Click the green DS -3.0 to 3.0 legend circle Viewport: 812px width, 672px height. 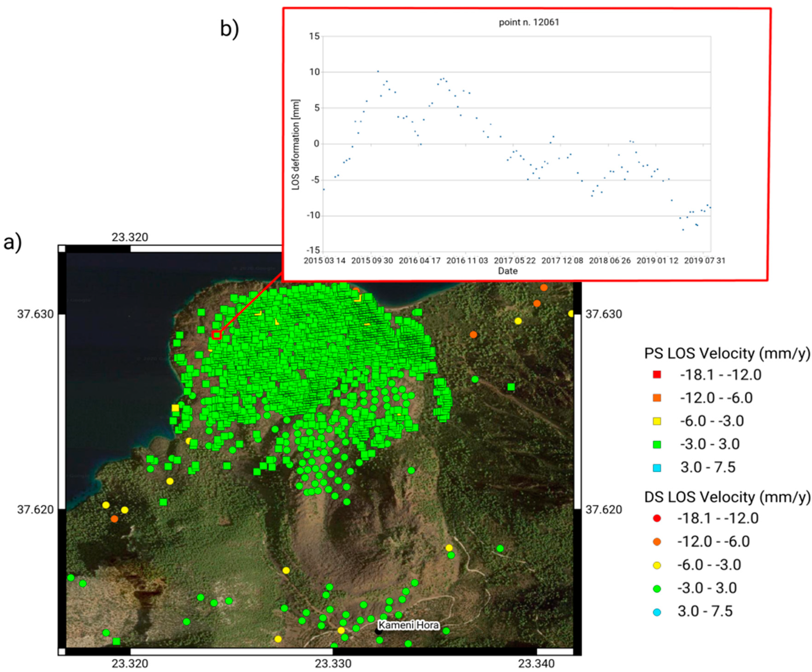tap(656, 589)
